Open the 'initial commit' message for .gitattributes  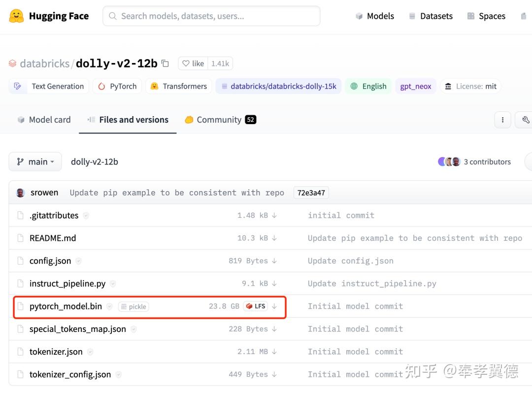(x=341, y=215)
